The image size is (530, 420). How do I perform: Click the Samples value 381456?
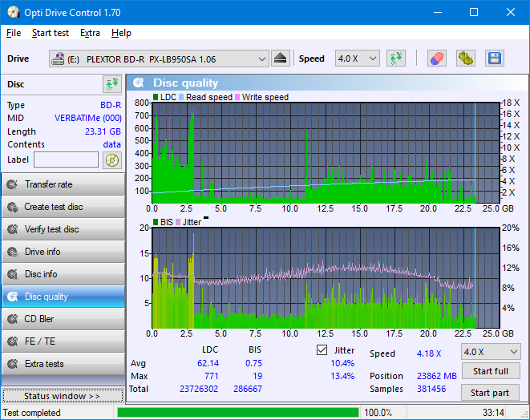[x=431, y=389]
